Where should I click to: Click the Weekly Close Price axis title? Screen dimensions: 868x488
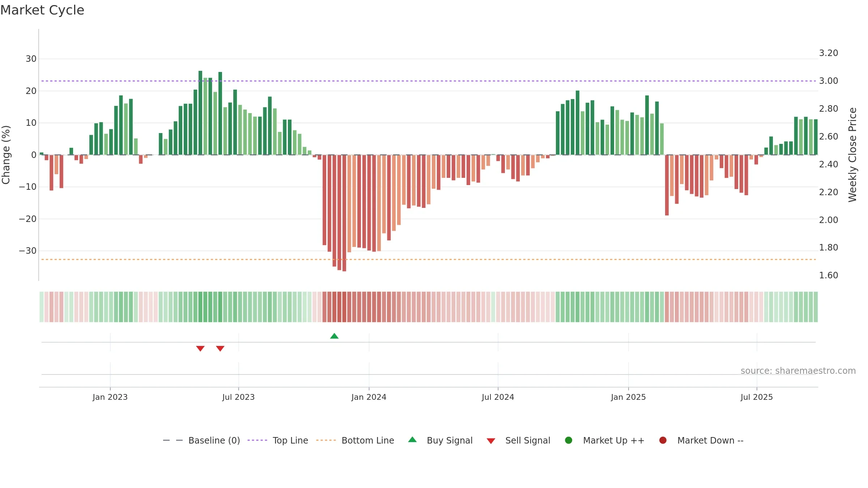852,155
